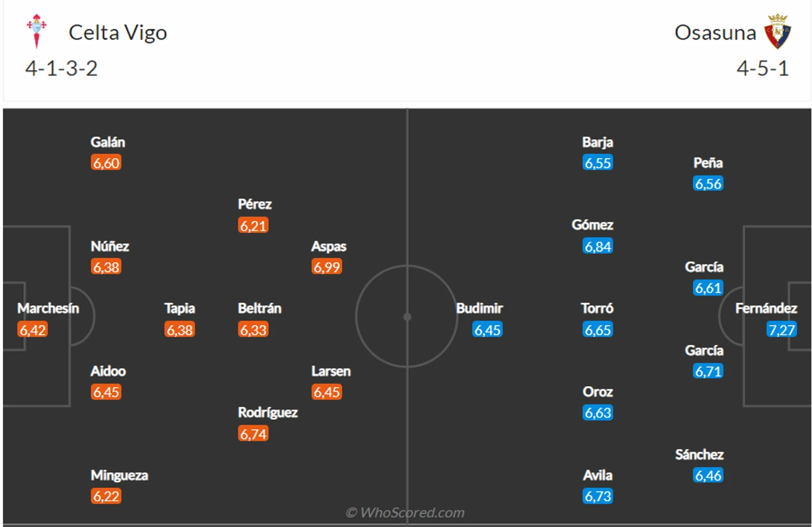This screenshot has width=812, height=527.
Task: Select Avila rating badge 6,73
Action: [x=598, y=496]
